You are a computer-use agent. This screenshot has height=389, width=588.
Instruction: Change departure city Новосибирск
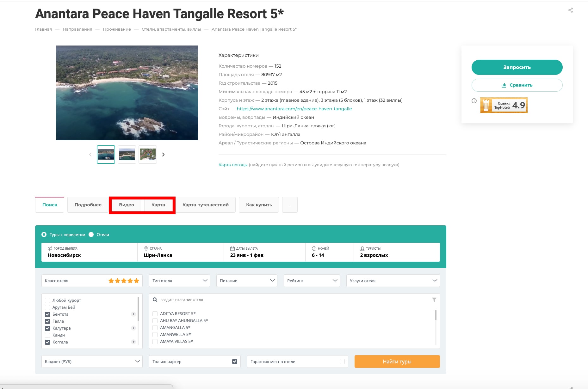tap(90, 252)
